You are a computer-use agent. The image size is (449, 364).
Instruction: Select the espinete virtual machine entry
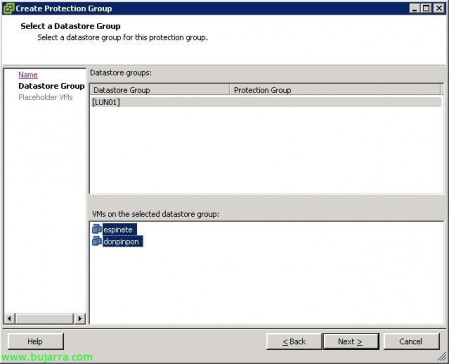[118, 229]
